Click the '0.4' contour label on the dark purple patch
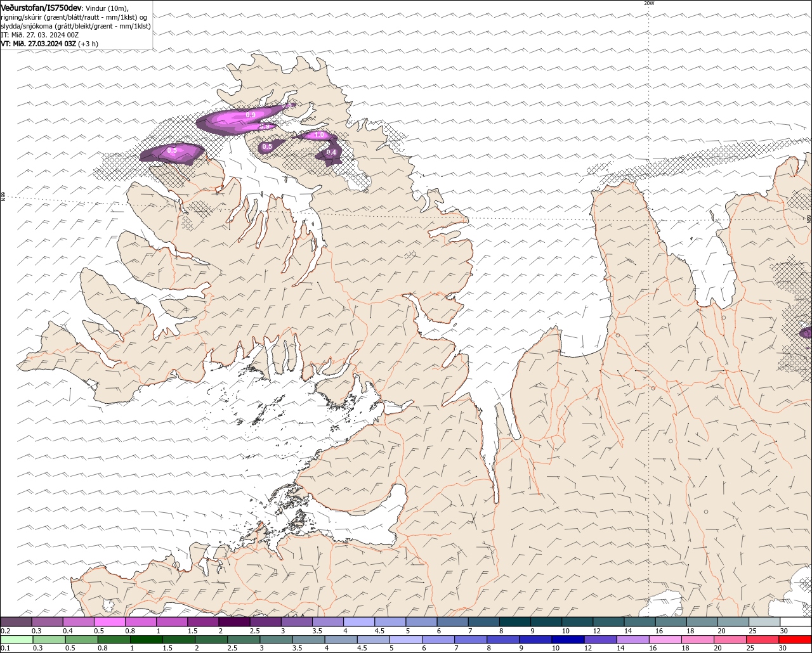The image size is (812, 653). pyautogui.click(x=331, y=152)
